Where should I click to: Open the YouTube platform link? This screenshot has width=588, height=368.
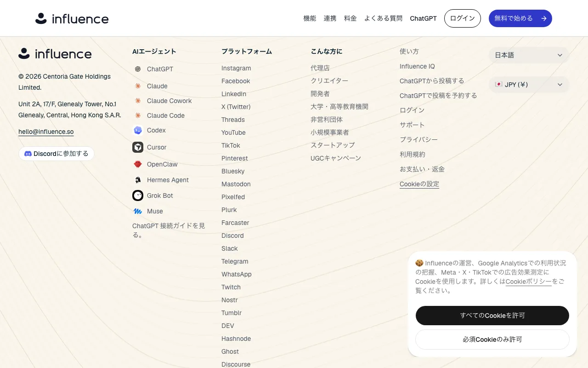pos(233,132)
